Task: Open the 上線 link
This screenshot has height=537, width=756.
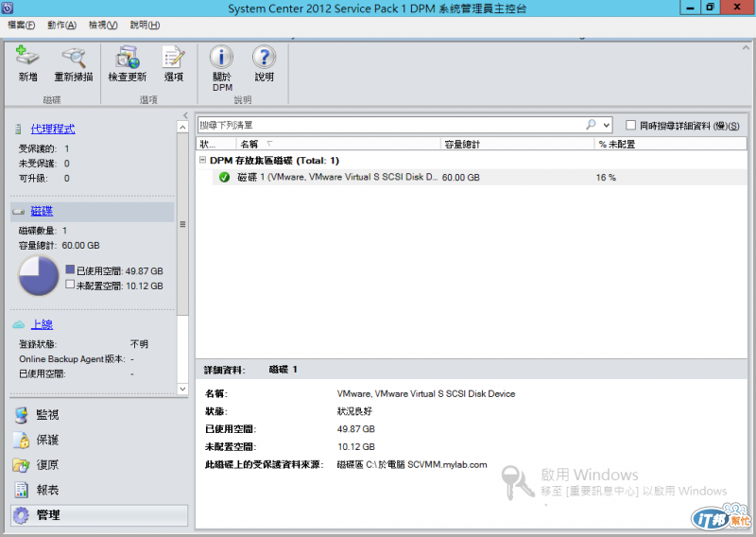Action: click(42, 324)
